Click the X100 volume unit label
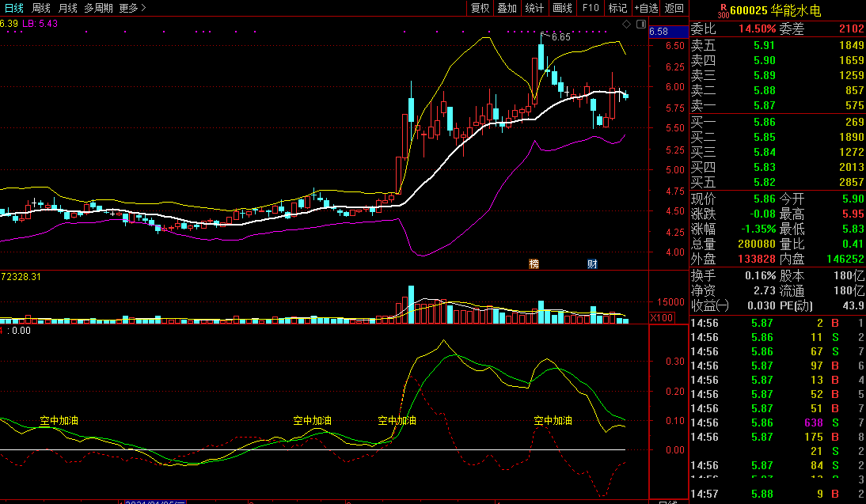The image size is (866, 504). coord(661,318)
